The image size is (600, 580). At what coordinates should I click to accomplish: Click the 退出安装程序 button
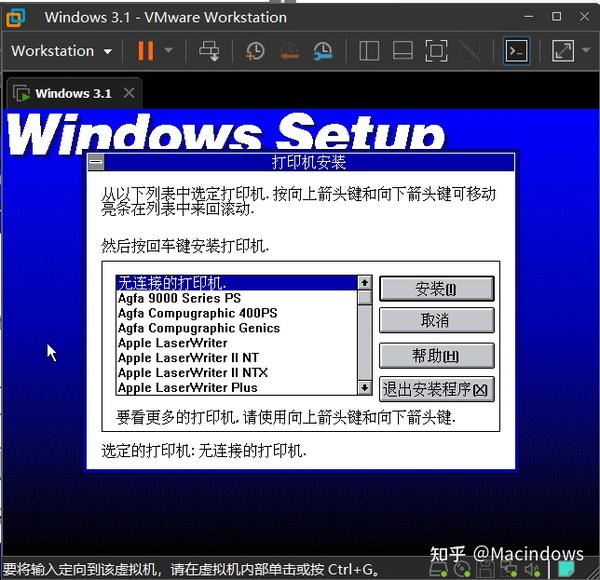point(437,389)
